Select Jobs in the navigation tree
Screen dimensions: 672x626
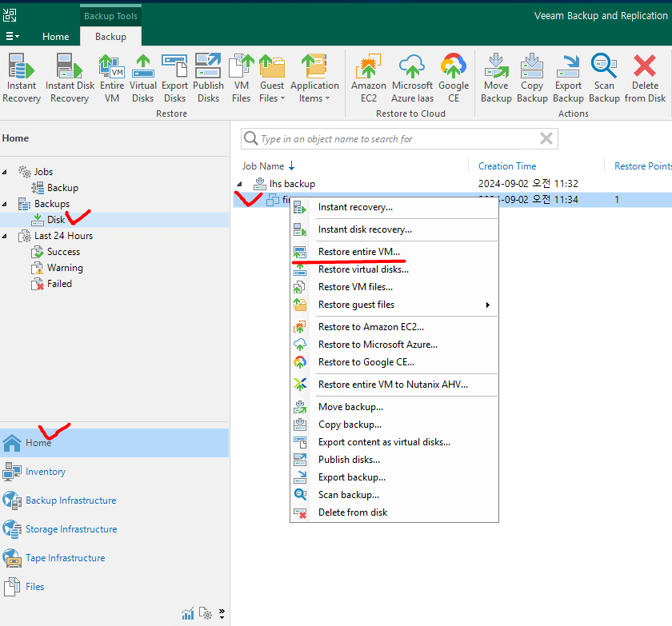click(43, 172)
